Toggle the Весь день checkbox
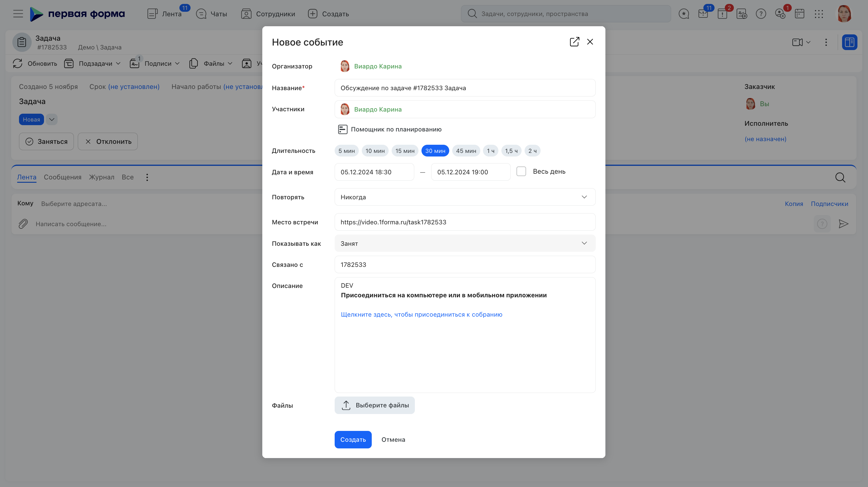This screenshot has height=487, width=868. [521, 172]
